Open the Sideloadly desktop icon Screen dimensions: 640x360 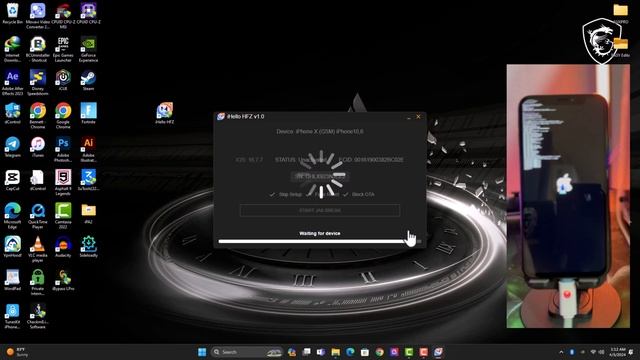(x=88, y=247)
